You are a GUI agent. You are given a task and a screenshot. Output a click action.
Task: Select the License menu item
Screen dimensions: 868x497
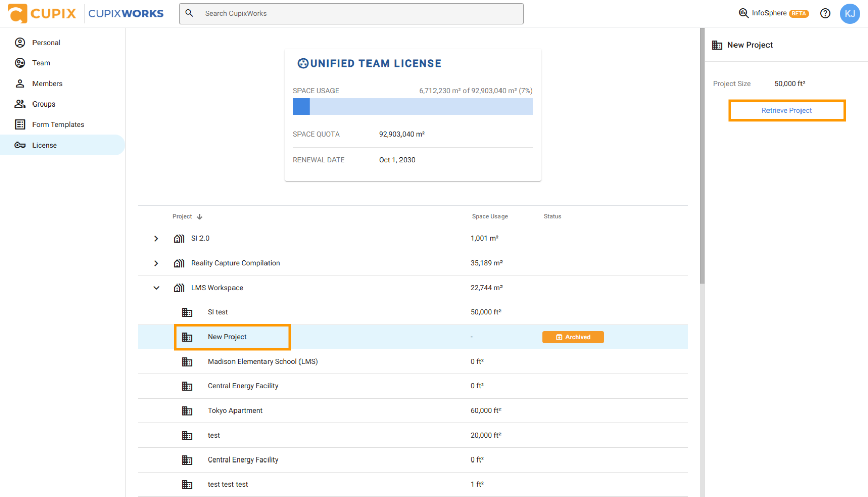point(63,145)
